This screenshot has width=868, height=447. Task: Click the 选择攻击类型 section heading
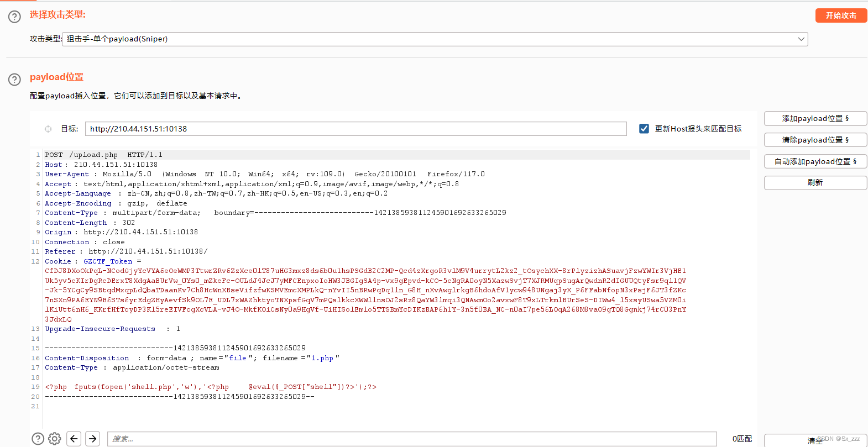(x=57, y=15)
